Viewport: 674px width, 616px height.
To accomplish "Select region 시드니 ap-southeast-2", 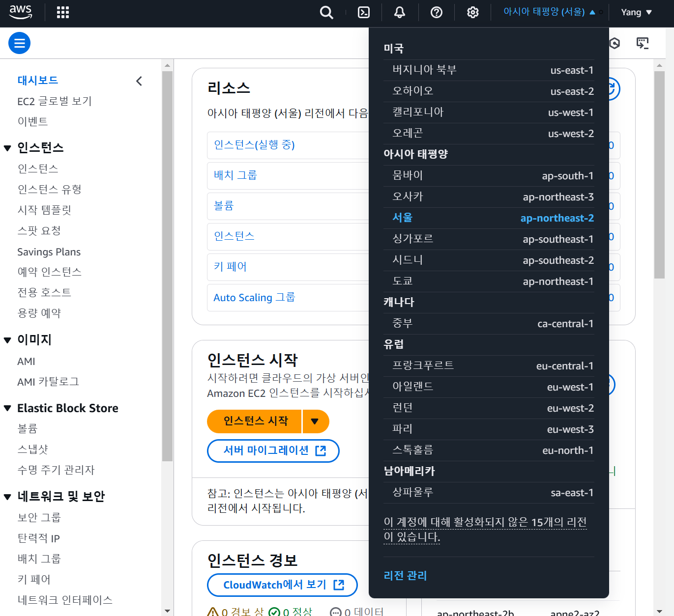I will click(x=489, y=260).
